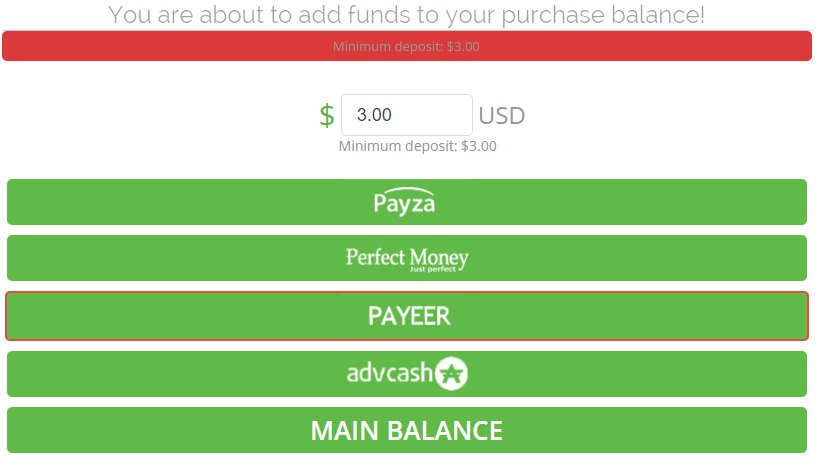The width and height of the screenshot is (819, 470).
Task: Click the advcash wordmark text
Action: pos(390,373)
